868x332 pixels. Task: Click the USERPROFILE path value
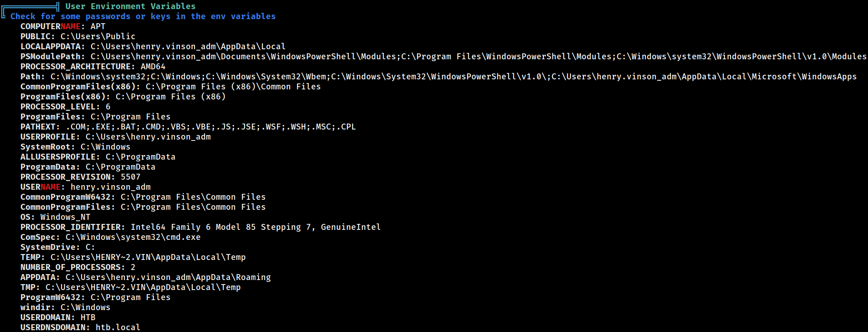pos(148,137)
